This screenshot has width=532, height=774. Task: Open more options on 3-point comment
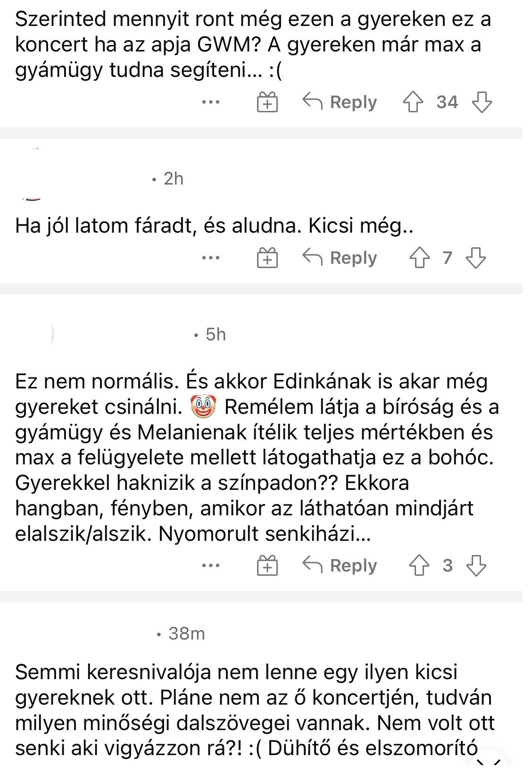pos(211,565)
